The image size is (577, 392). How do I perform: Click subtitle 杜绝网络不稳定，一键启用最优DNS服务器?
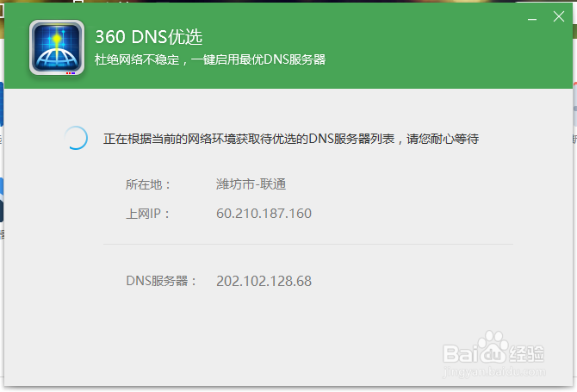coord(210,59)
